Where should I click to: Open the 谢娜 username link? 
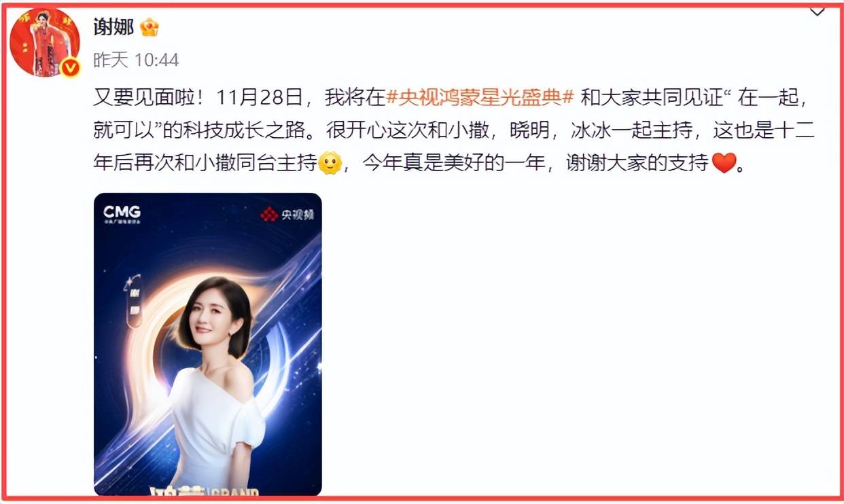point(113,26)
